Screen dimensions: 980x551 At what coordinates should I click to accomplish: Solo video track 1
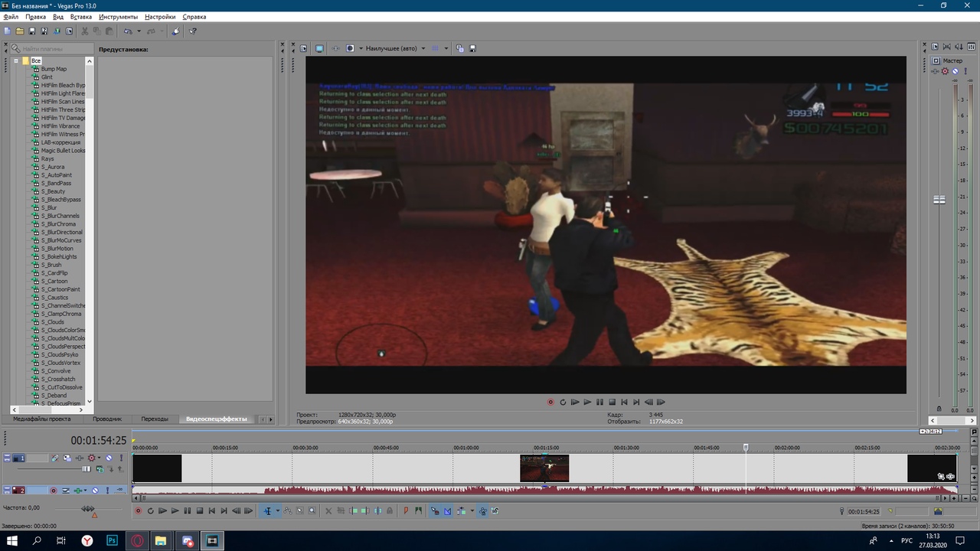coord(121,458)
